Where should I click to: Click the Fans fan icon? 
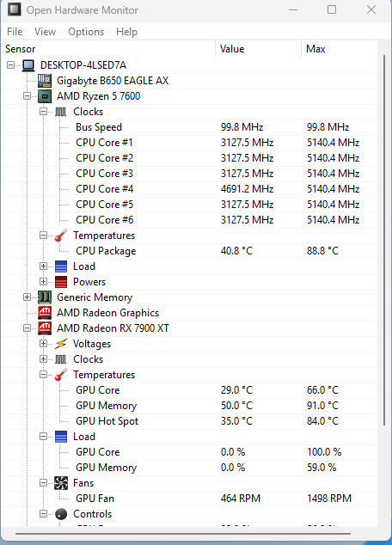coord(61,483)
